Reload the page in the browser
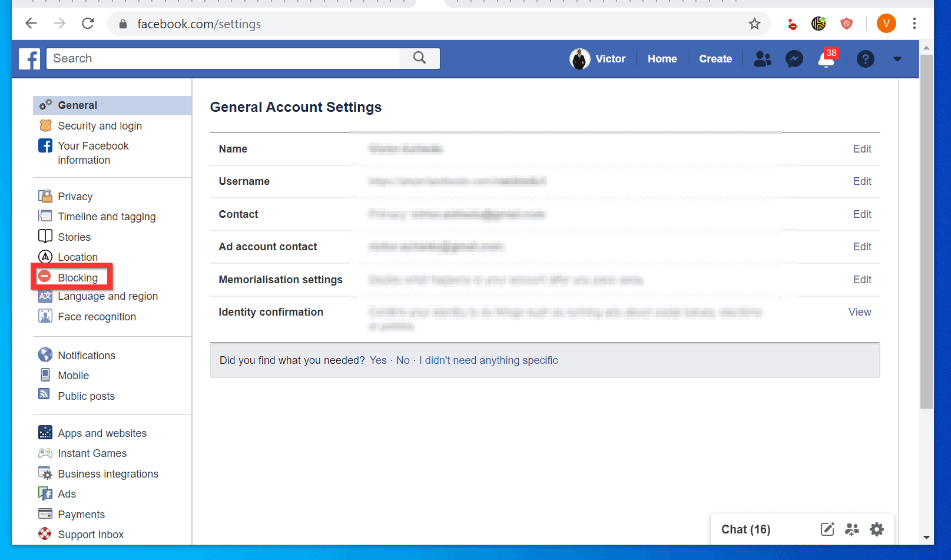951x560 pixels. (x=88, y=24)
